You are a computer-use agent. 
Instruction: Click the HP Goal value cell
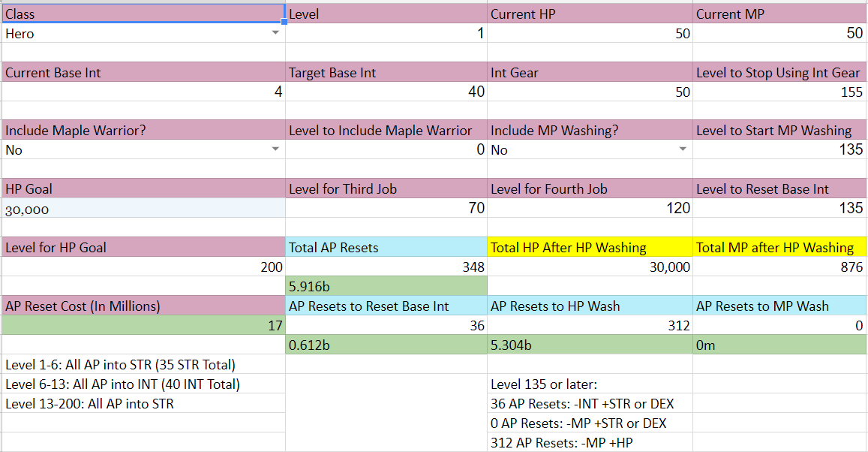coord(143,209)
